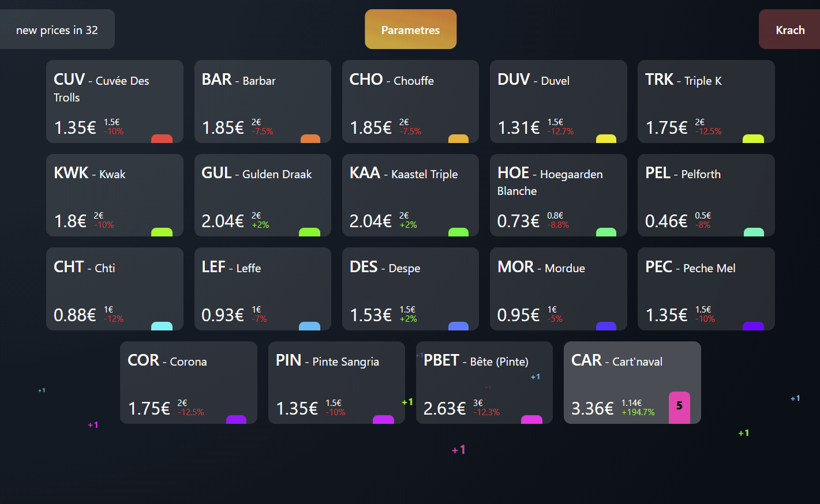The height and width of the screenshot is (504, 820).
Task: Click the 3.36€ price on Cart'naval
Action: (x=592, y=409)
